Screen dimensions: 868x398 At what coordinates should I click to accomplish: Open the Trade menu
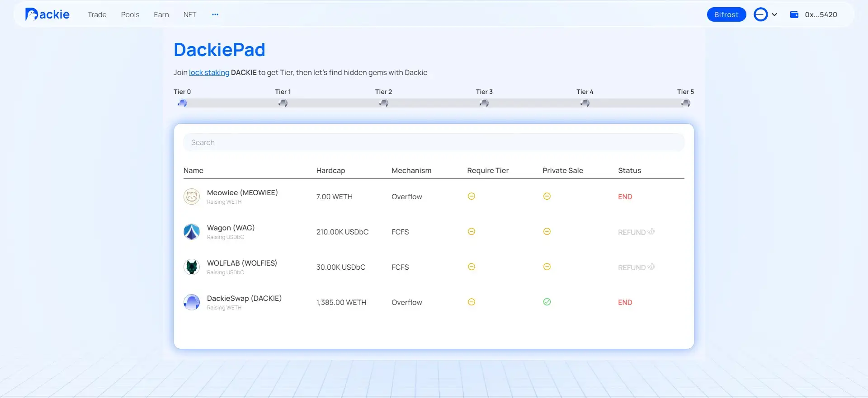click(97, 14)
